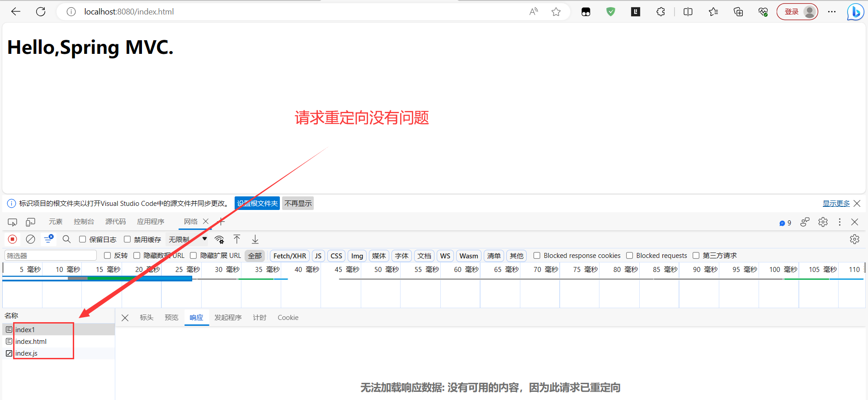Click 不再显示 button
Screen dimensions: 868x400
click(x=298, y=204)
